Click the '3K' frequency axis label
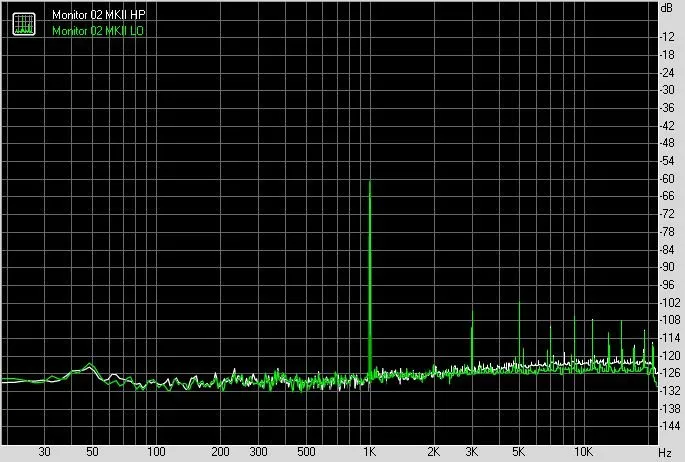The width and height of the screenshot is (685, 462). [x=472, y=452]
